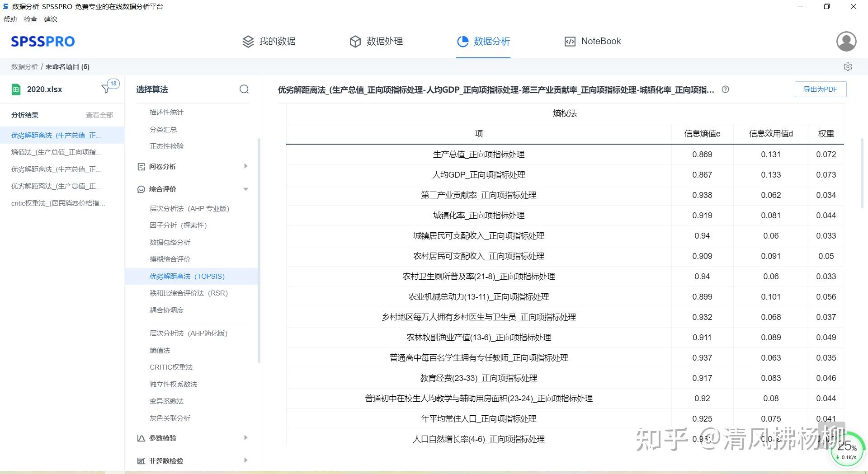The height and width of the screenshot is (474, 868).
Task: Click the 查看全部 link
Action: (x=99, y=115)
